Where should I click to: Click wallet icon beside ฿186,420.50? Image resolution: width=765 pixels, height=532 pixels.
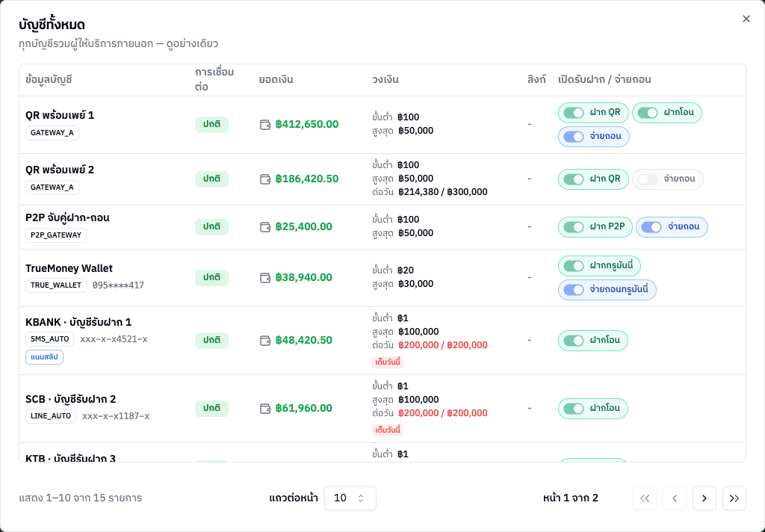[265, 179]
